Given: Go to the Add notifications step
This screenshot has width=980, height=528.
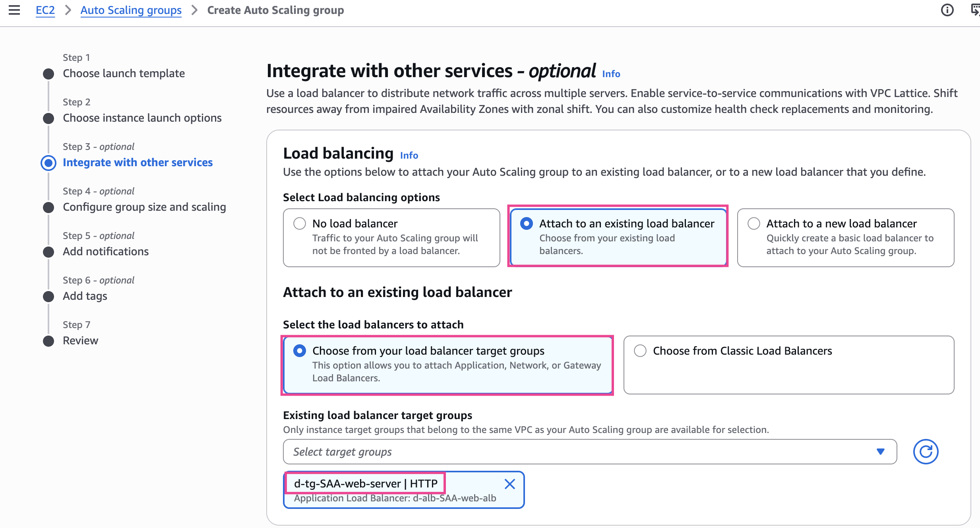Looking at the screenshot, I should coord(106,252).
